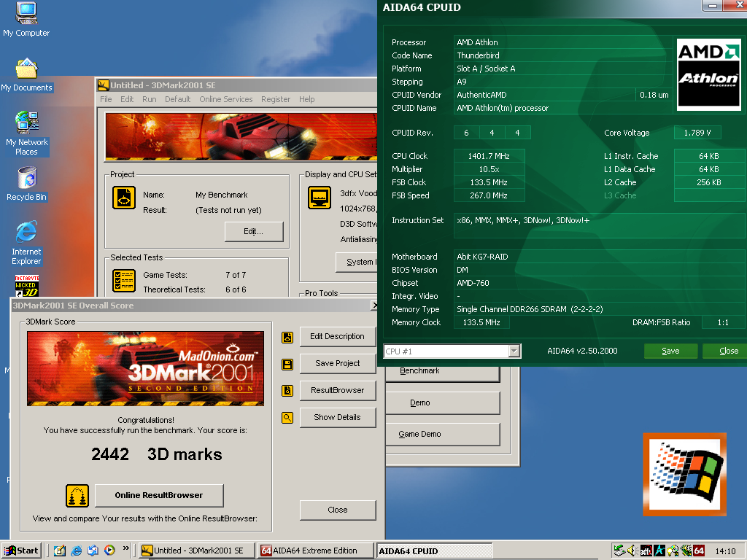The height and width of the screenshot is (560, 747).
Task: Click the lightbulb and disc tray icon
Action: (673, 551)
